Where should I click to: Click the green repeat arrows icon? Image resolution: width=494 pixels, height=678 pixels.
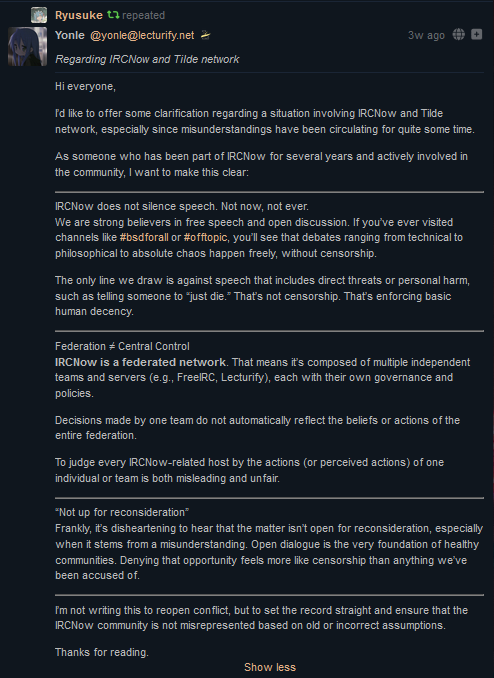113,15
